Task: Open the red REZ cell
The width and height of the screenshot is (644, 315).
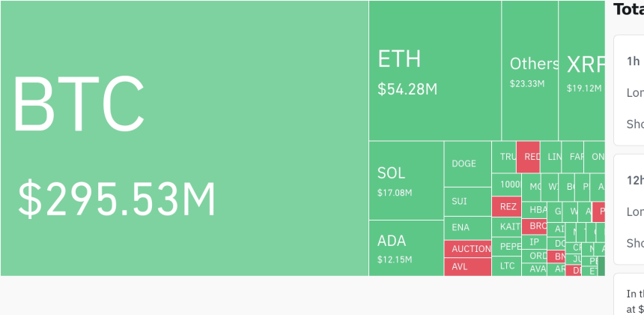Action: (506, 206)
